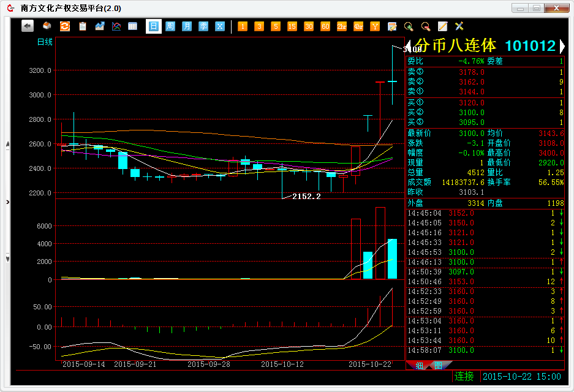Switch to the 细 detail tab

[420, 366]
